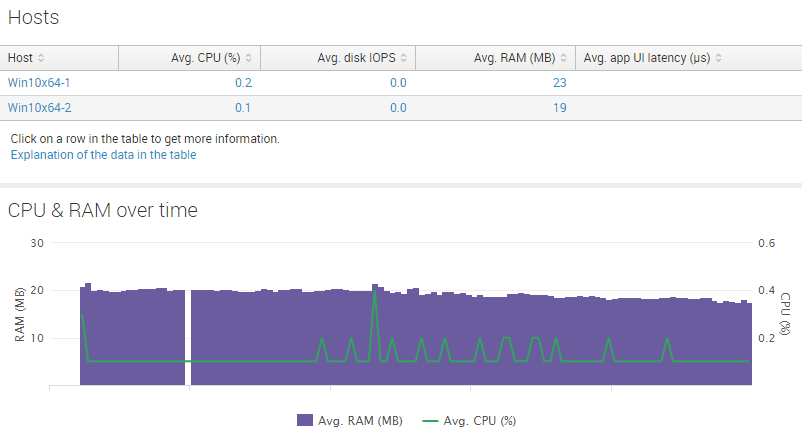Click the Avg. disk IOPS sort arrows
The image size is (802, 445).
[x=404, y=58]
